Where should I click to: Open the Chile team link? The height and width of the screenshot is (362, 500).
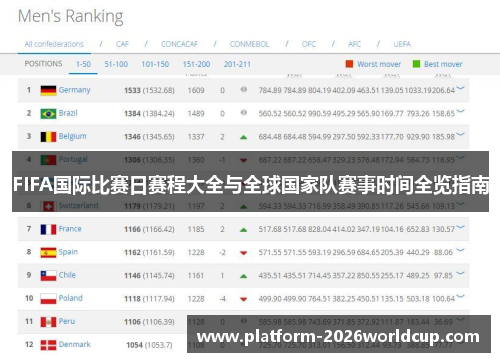67,275
